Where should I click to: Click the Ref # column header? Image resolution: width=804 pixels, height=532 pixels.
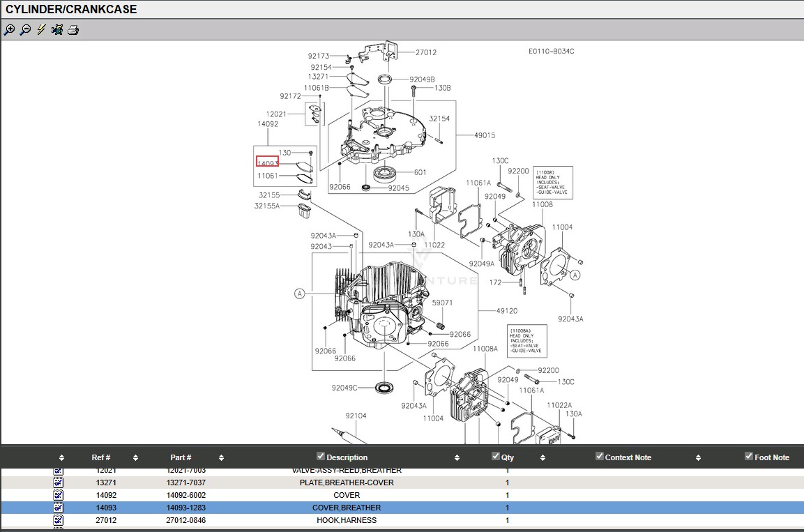point(101,457)
